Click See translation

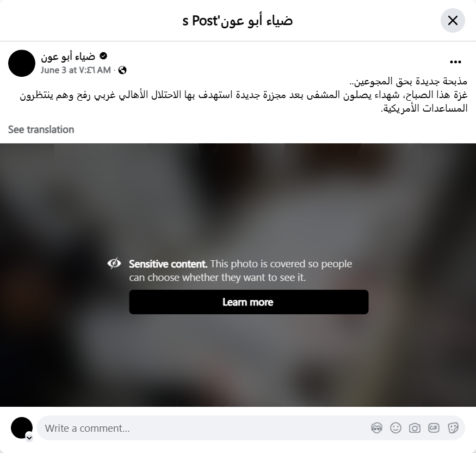pos(41,130)
